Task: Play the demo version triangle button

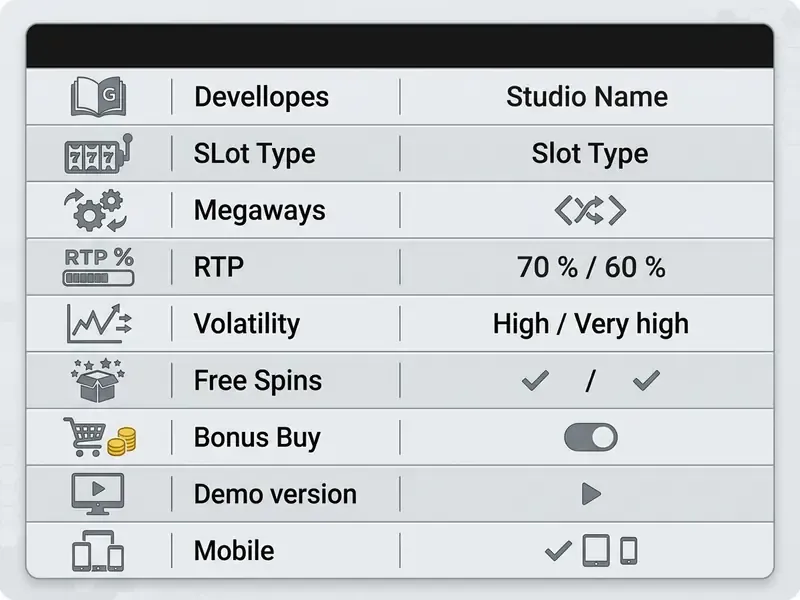Action: coord(591,494)
